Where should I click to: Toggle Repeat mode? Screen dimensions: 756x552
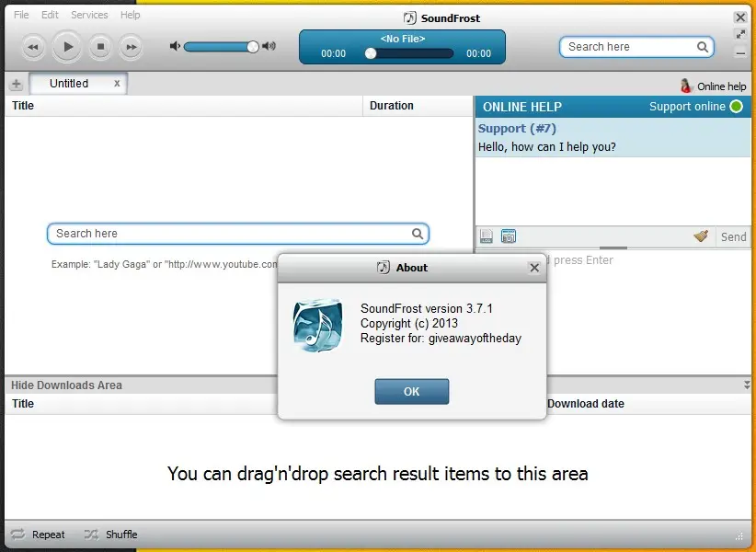click(38, 535)
